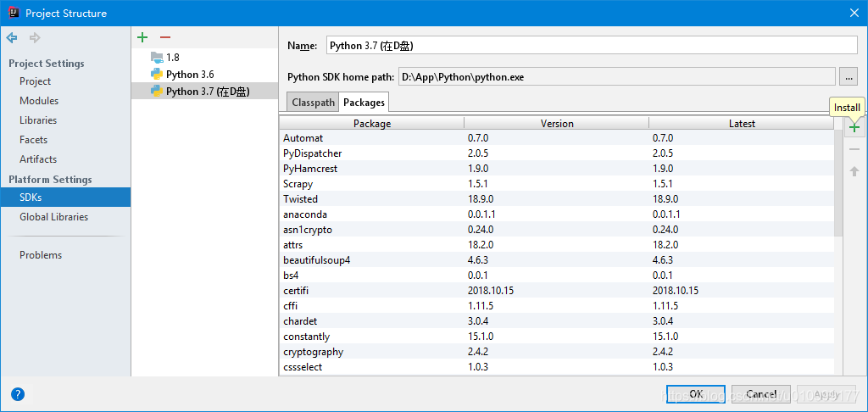868x412 pixels.
Task: Select the 1.8 SDK entry
Action: coord(204,57)
